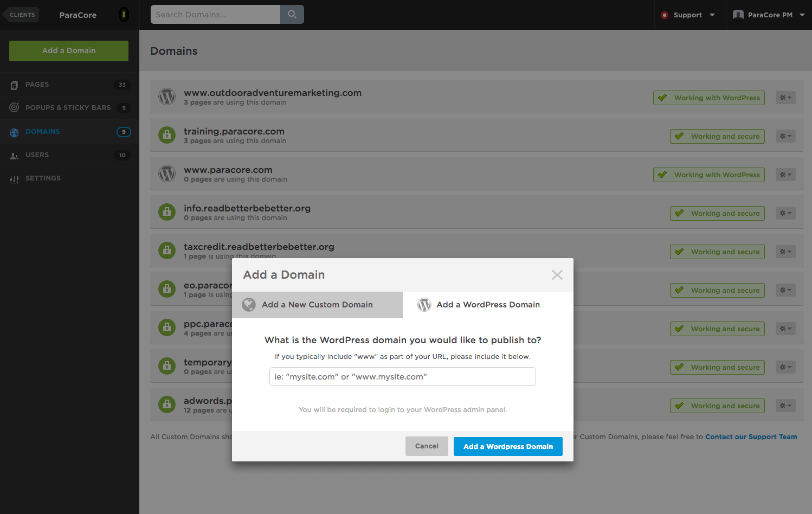The width and height of the screenshot is (812, 514).
Task: Click Working with WordPress status for outdooradventuremarketing
Action: [709, 98]
